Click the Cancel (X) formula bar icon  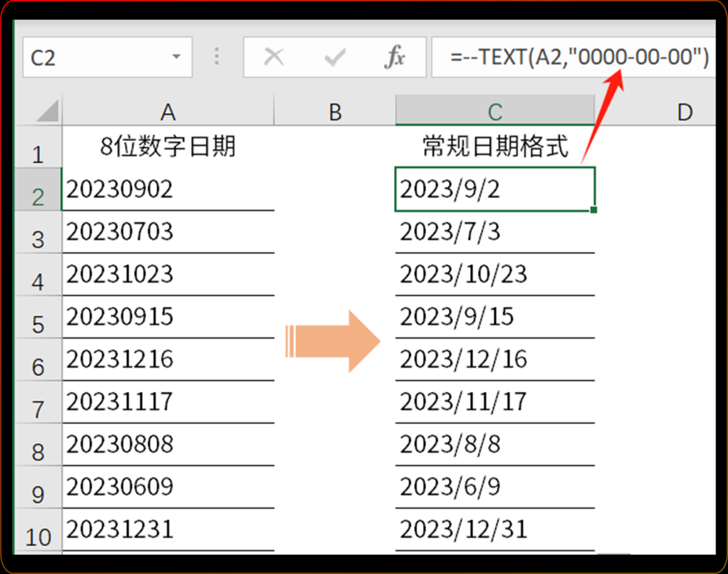pos(274,57)
